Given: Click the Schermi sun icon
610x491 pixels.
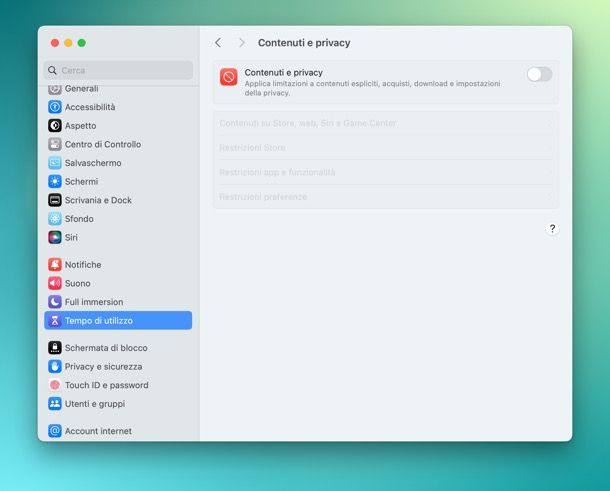Looking at the screenshot, I should point(55,182).
